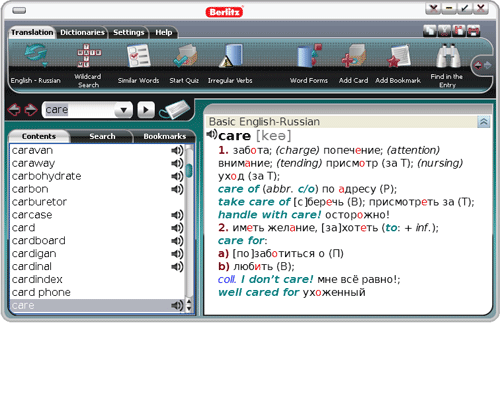This screenshot has width=500, height=405.
Task: Select cardigan in the word list
Action: pyautogui.click(x=97, y=254)
